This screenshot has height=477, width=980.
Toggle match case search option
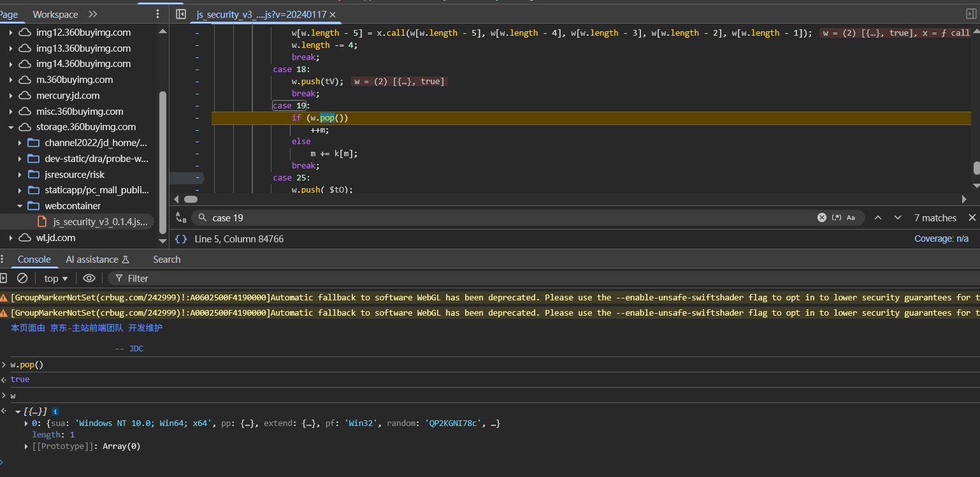coord(851,217)
